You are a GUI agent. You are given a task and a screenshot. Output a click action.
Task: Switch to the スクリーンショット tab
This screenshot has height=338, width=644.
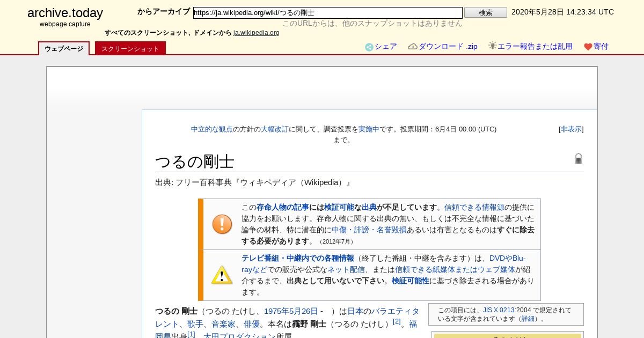(130, 49)
